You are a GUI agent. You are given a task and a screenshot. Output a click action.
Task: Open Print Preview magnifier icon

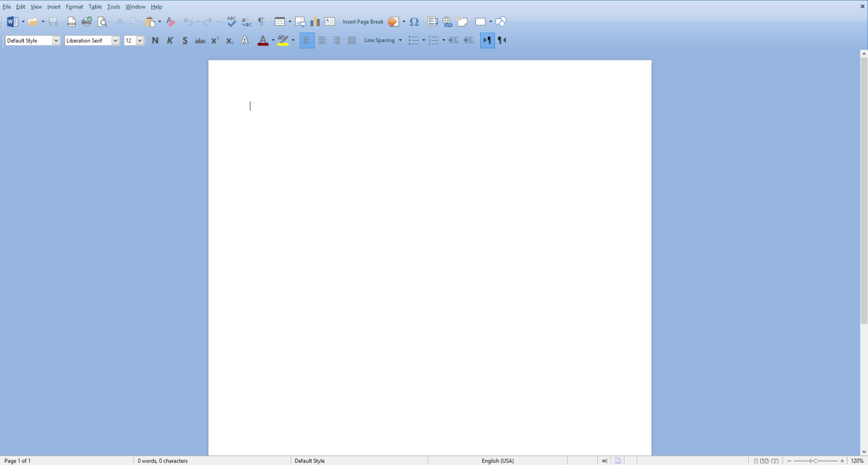click(103, 22)
